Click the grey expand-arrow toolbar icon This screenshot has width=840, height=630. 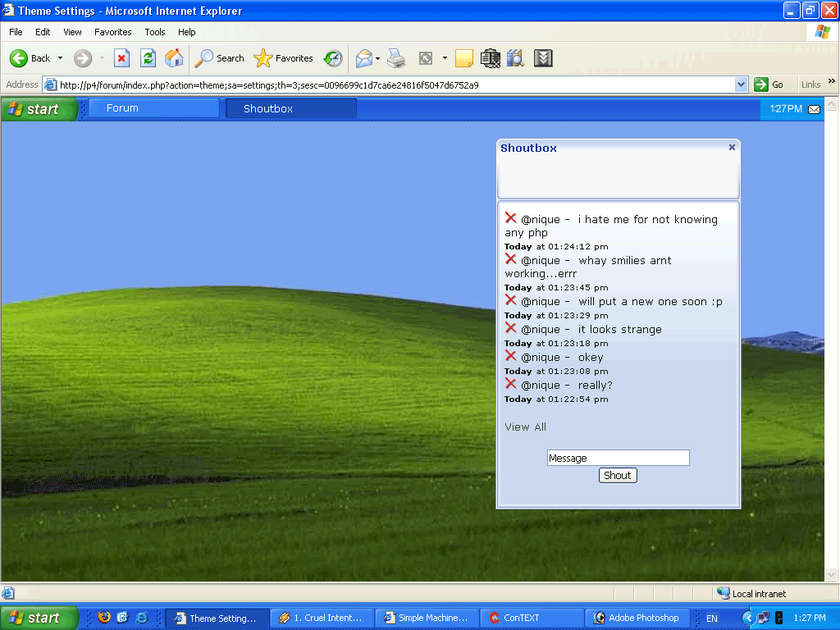[x=426, y=58]
